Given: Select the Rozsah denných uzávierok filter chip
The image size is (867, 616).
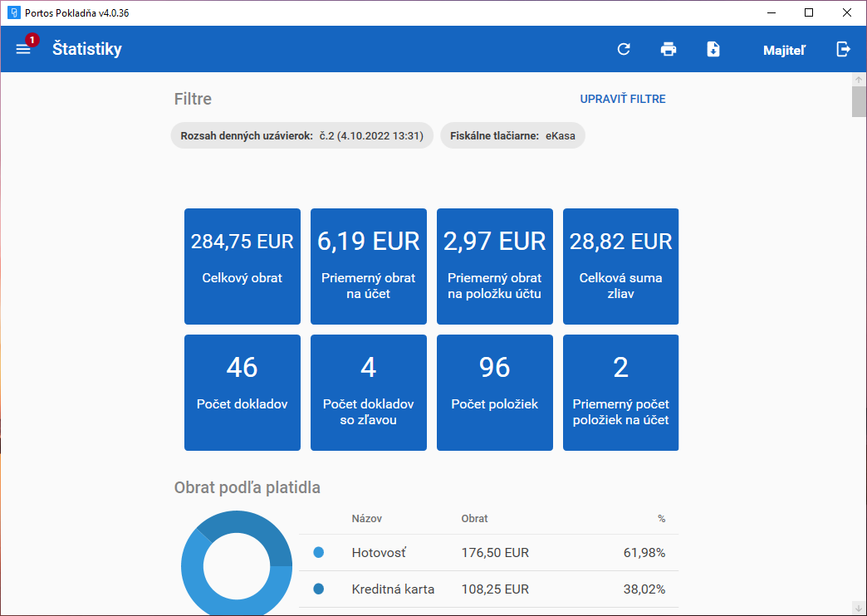Looking at the screenshot, I should coord(302,135).
